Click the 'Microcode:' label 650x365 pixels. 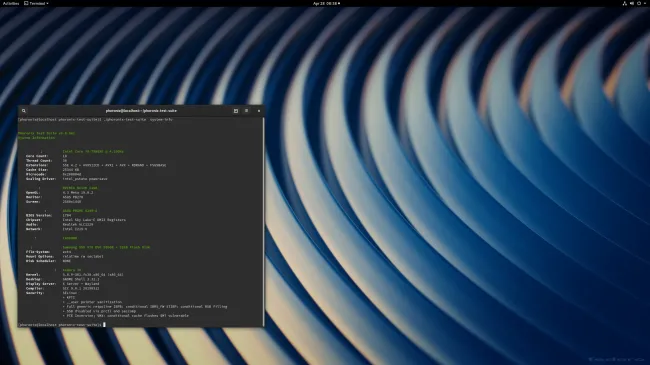(x=36, y=174)
